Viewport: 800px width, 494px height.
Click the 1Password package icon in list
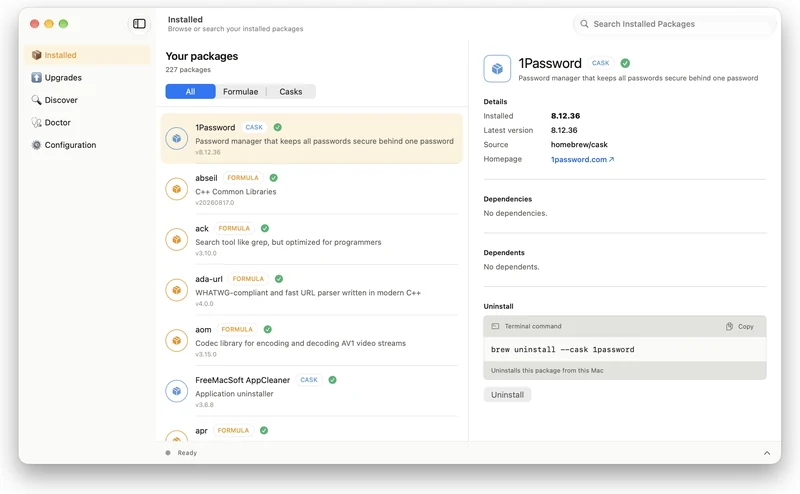pyautogui.click(x=177, y=138)
